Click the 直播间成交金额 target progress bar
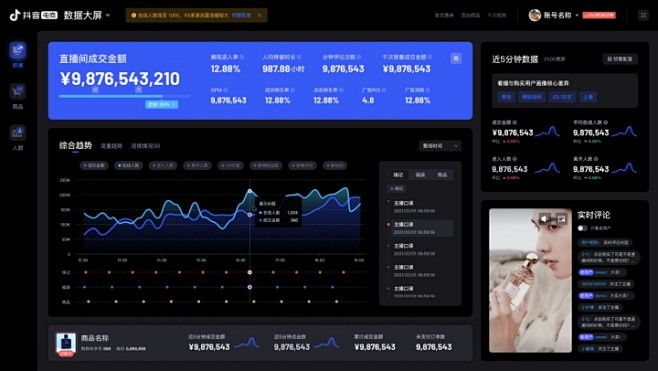The image size is (658, 371). [124, 96]
